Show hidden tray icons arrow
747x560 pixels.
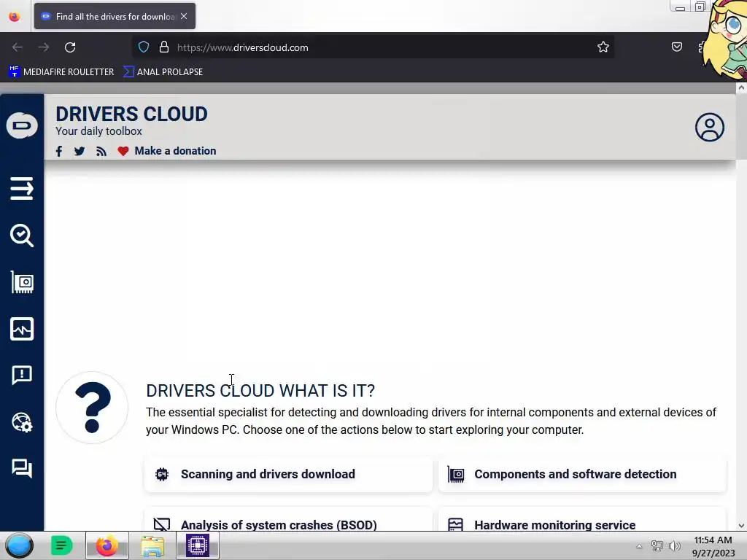[x=639, y=546]
